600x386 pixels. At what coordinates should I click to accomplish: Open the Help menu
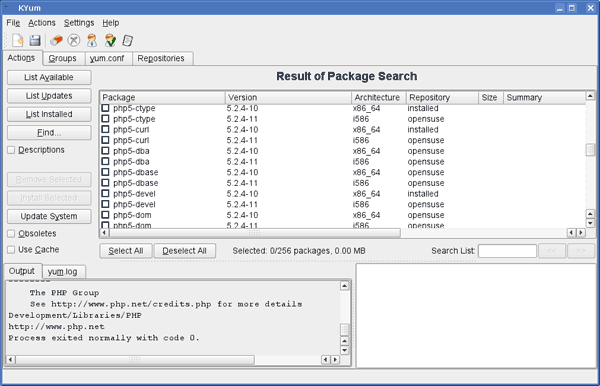(x=111, y=23)
